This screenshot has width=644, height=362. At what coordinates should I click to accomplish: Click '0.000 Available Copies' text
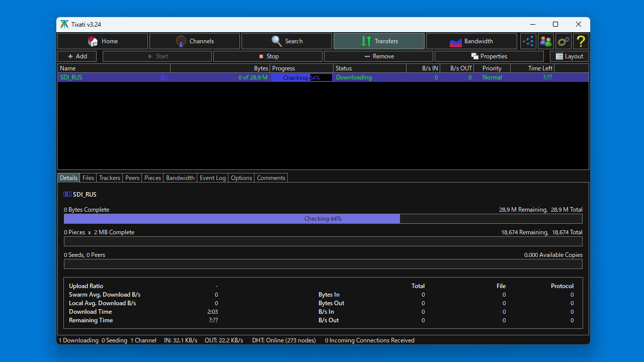pos(553,255)
